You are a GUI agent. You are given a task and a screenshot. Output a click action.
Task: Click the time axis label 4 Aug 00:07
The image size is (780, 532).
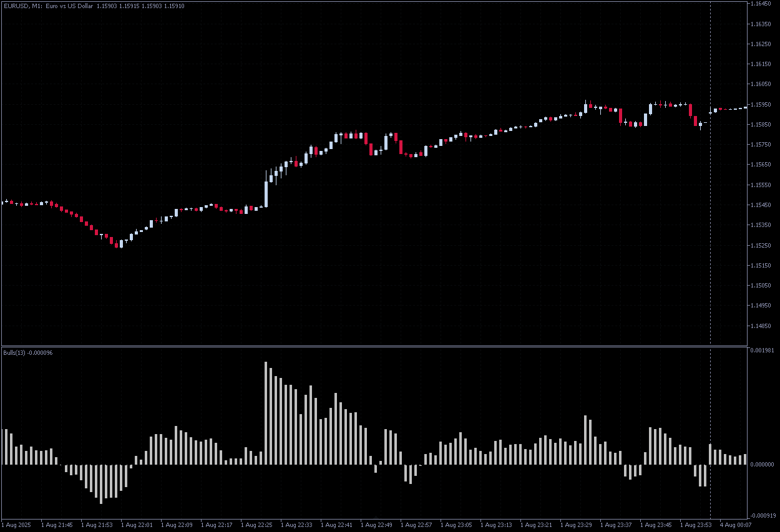pyautogui.click(x=735, y=525)
